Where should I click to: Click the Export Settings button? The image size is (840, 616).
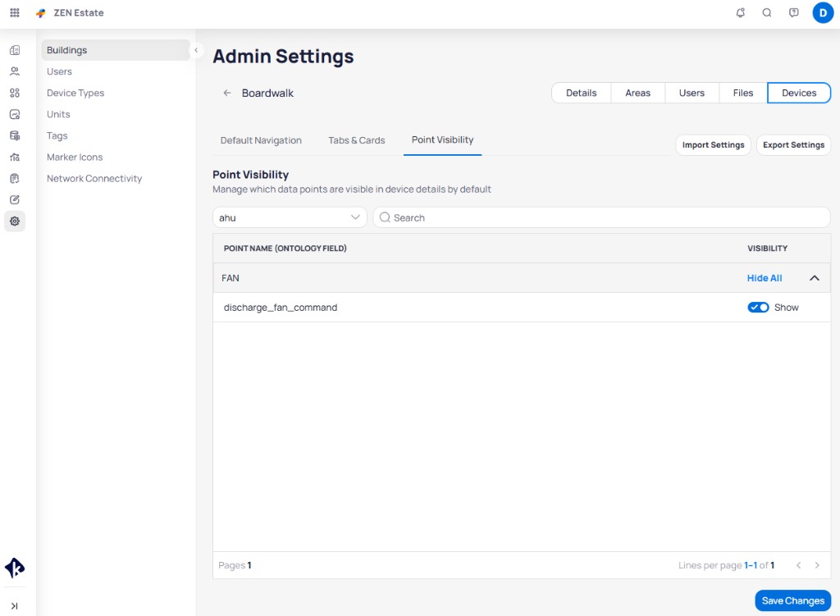pyautogui.click(x=793, y=144)
